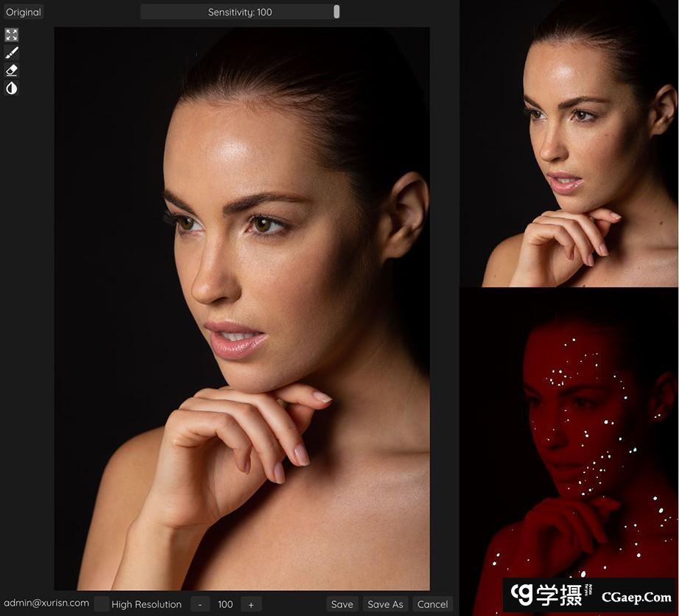The width and height of the screenshot is (679, 616).
Task: Select the Eraser tool
Action: pyautogui.click(x=12, y=70)
